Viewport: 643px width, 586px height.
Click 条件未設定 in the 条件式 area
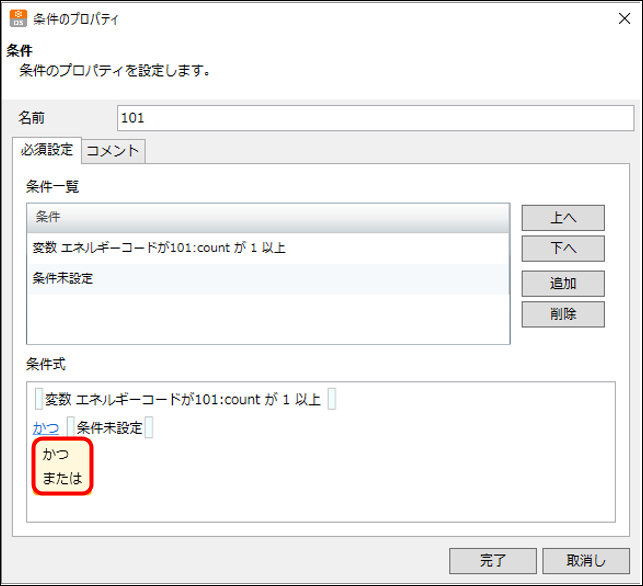coord(109,428)
